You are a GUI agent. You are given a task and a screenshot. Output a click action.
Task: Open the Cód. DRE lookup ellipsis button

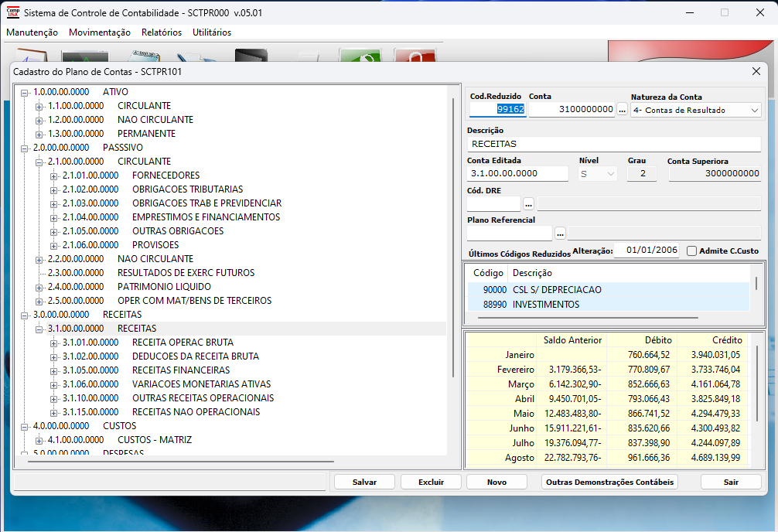[528, 204]
